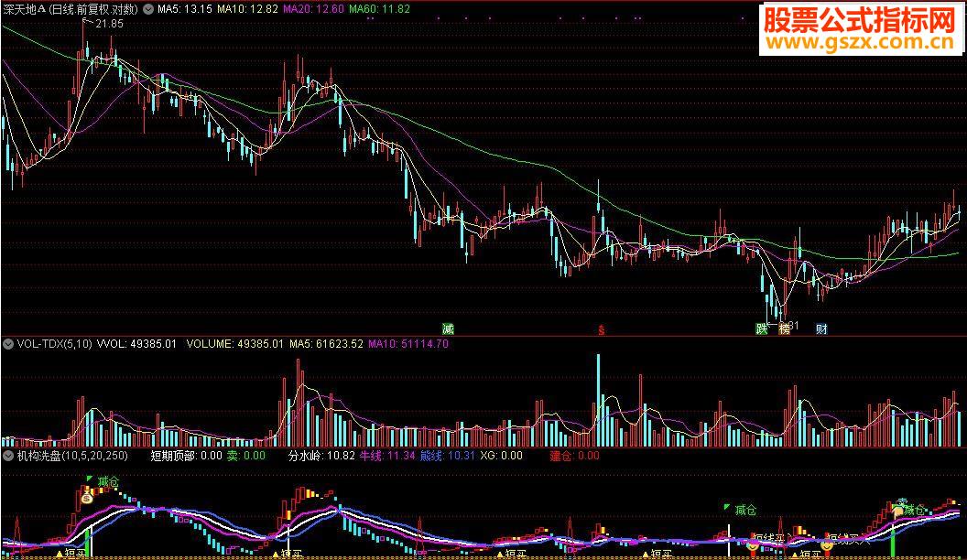
Task: Click the green 减 info marker
Action: coord(449,329)
